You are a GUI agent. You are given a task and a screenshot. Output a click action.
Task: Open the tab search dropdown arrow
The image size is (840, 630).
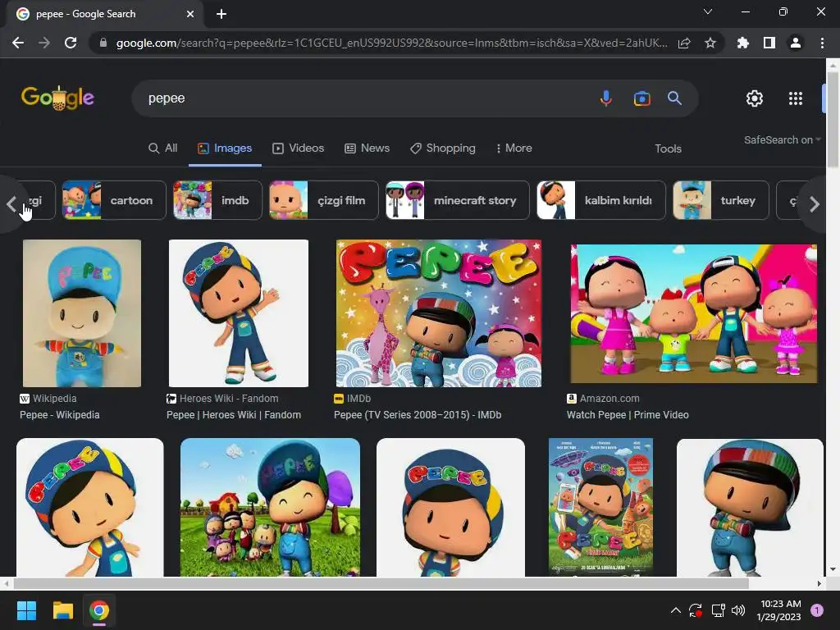(x=708, y=11)
